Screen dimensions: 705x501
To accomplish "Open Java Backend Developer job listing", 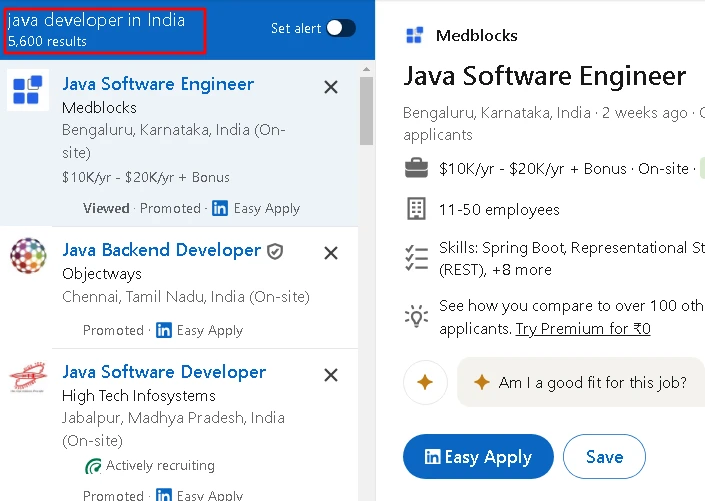I will [161, 250].
